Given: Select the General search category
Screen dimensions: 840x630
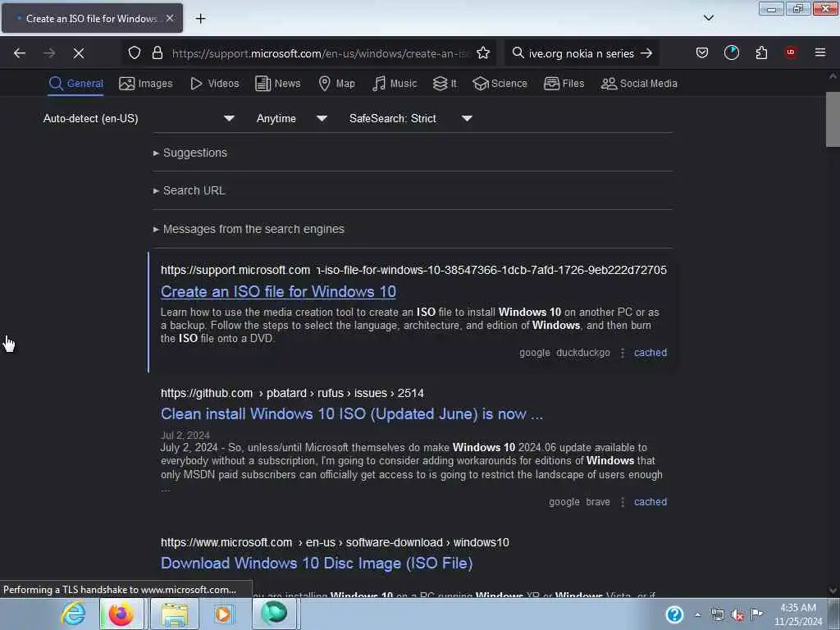Looking at the screenshot, I should click(x=76, y=84).
